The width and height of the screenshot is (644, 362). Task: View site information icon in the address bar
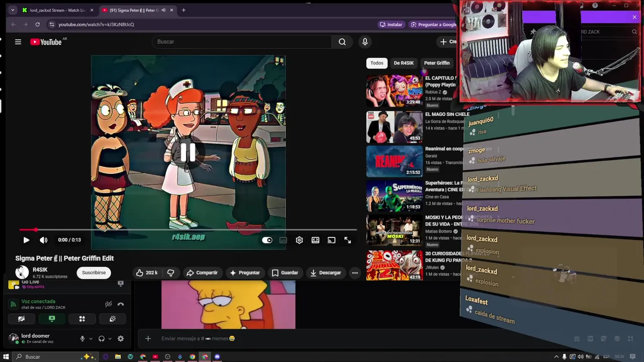[x=51, y=24]
